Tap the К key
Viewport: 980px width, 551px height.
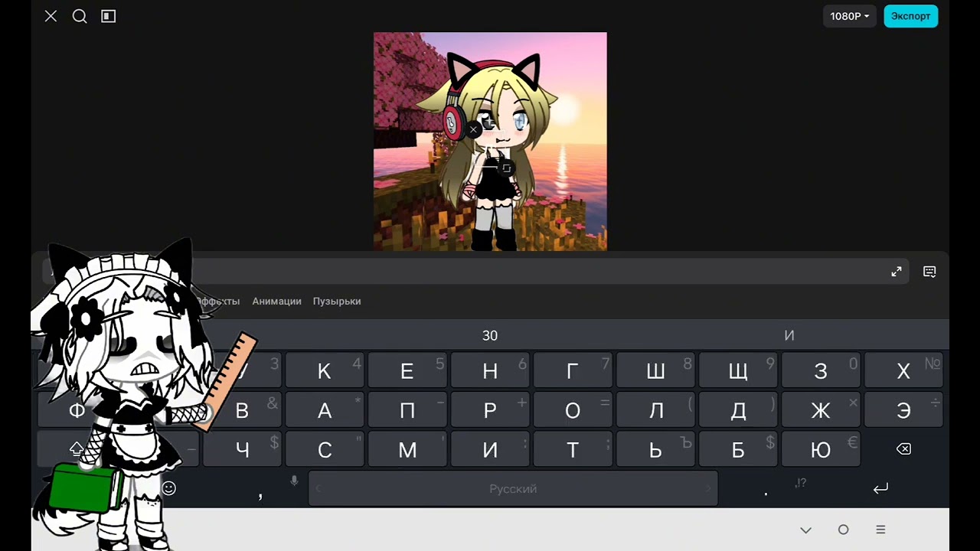coord(324,371)
